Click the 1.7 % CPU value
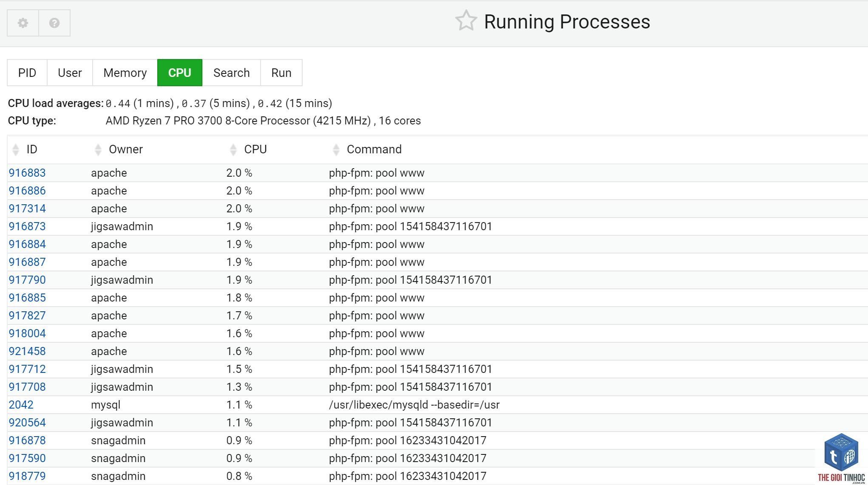 pyautogui.click(x=239, y=316)
